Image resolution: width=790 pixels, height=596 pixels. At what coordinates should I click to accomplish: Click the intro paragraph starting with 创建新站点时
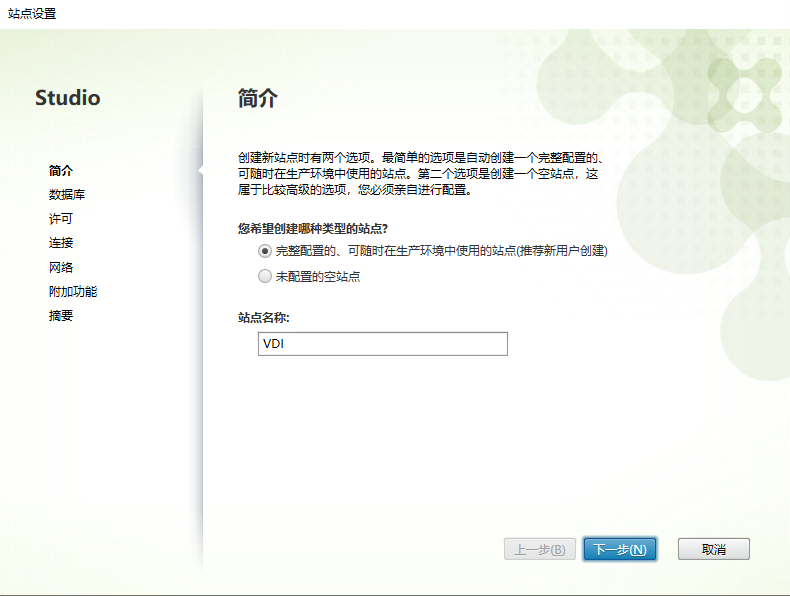[420, 174]
